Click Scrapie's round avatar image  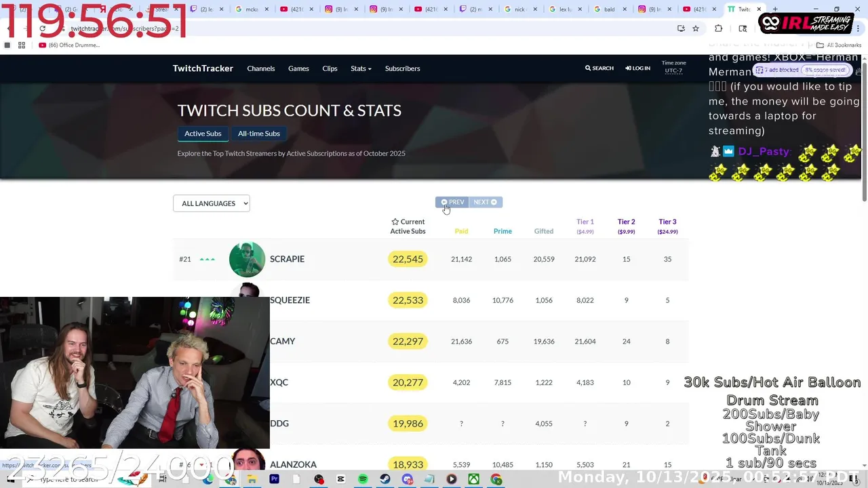[x=247, y=259]
